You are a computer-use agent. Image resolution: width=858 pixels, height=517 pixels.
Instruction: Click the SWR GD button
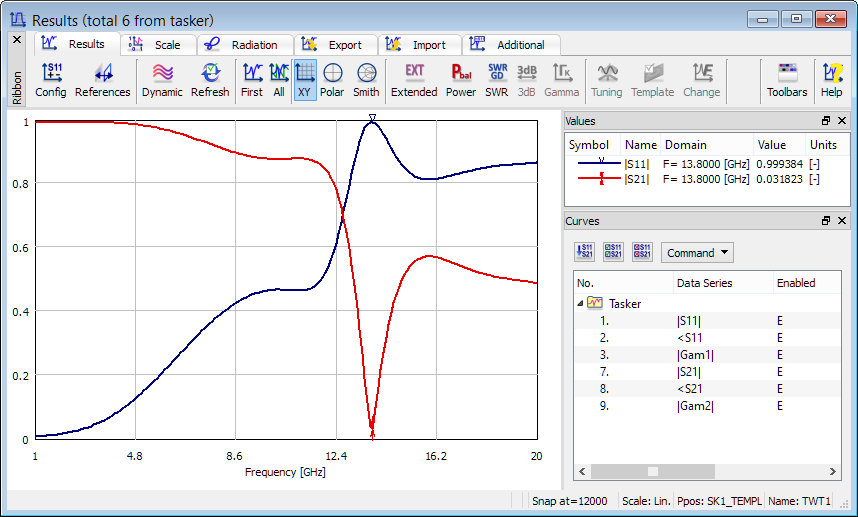coord(497,80)
